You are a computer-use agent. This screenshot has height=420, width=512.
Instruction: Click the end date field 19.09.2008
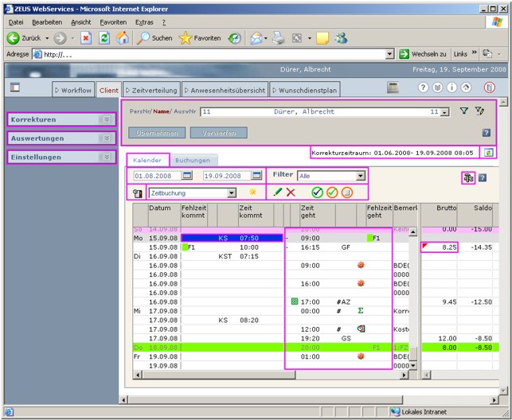[227, 176]
